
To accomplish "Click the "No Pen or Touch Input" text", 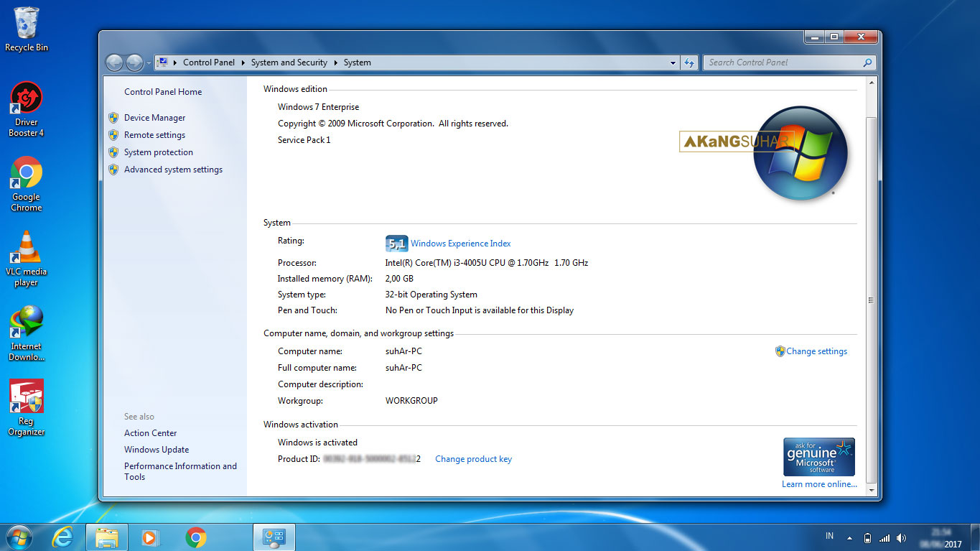I will (480, 310).
